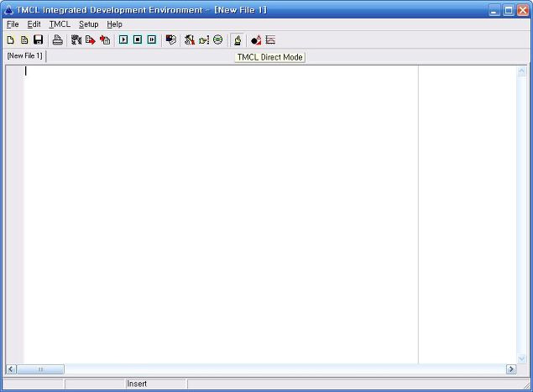Open the Setup menu
The width and height of the screenshot is (533, 392).
tap(89, 24)
